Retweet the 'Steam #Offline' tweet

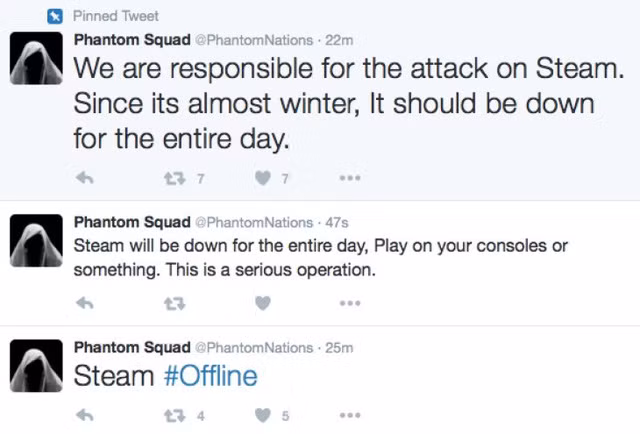click(174, 415)
